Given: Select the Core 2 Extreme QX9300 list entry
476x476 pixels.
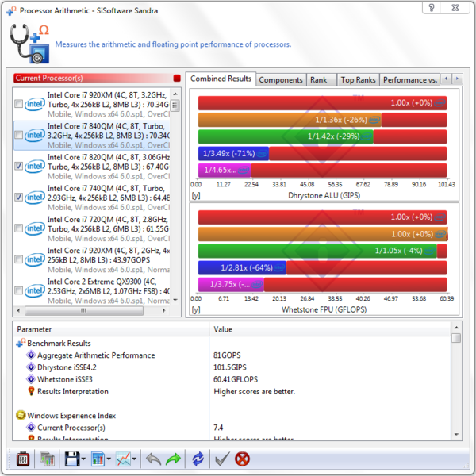Looking at the screenshot, I should click(x=92, y=291).
